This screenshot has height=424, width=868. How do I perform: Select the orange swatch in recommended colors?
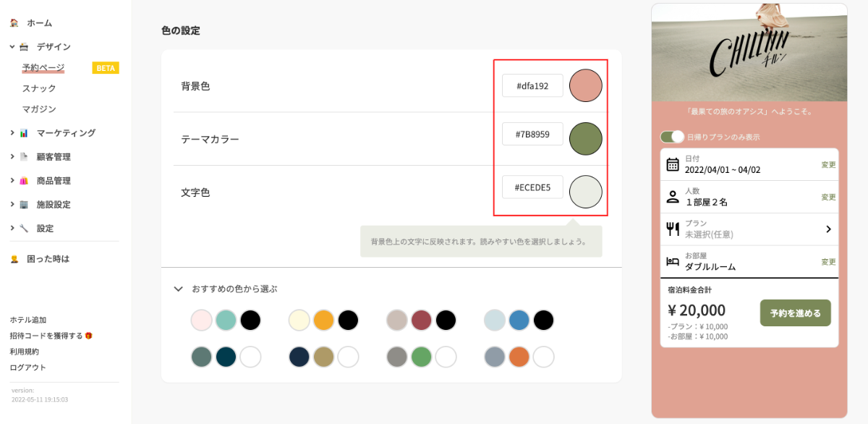point(518,357)
